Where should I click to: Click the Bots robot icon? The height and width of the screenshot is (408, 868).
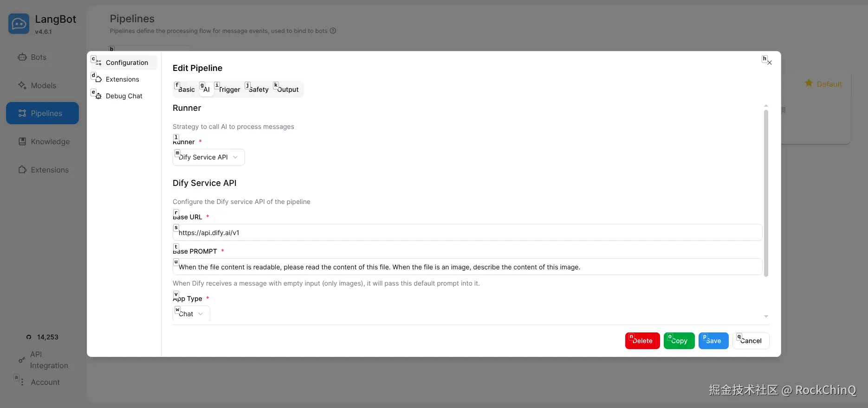(x=22, y=57)
